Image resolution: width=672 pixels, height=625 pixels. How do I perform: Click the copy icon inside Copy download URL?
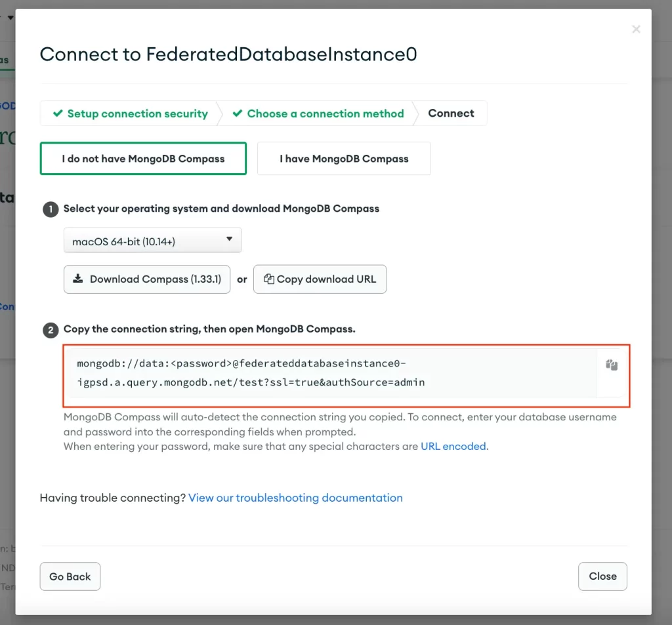tap(269, 279)
